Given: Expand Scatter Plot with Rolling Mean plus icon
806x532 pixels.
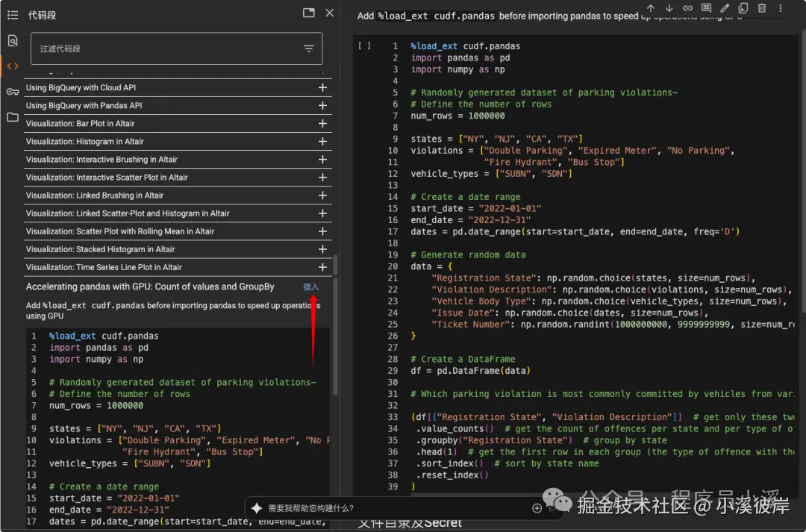Looking at the screenshot, I should pos(322,231).
